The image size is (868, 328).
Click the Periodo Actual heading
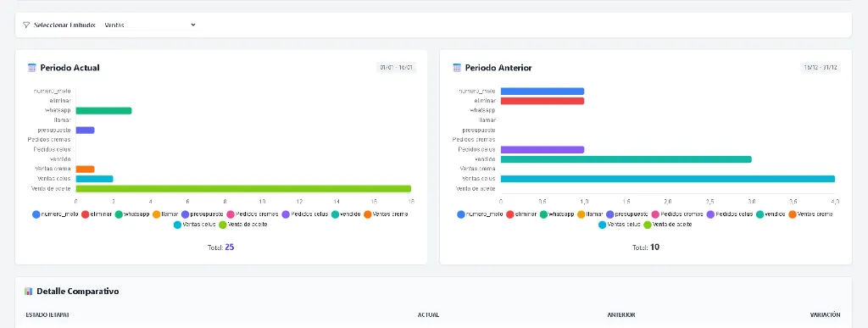[70, 68]
